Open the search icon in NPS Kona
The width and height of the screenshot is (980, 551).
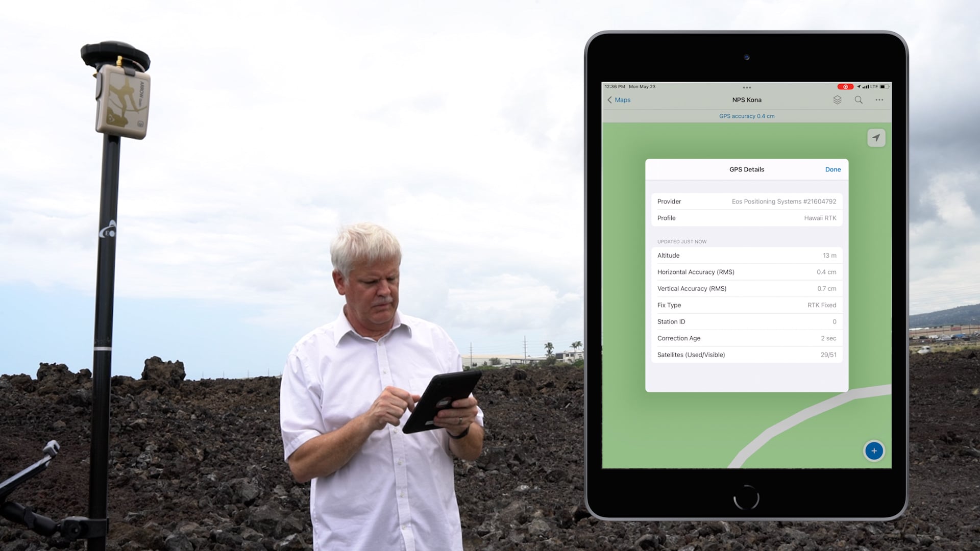click(858, 99)
